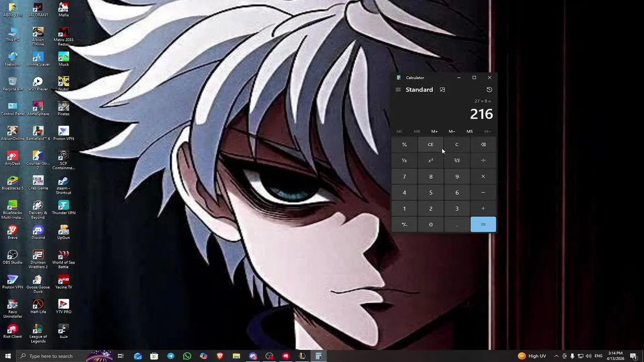Open the Revo Uninstaller desktop shortcut
This screenshot has height=362, width=644.
(x=13, y=309)
